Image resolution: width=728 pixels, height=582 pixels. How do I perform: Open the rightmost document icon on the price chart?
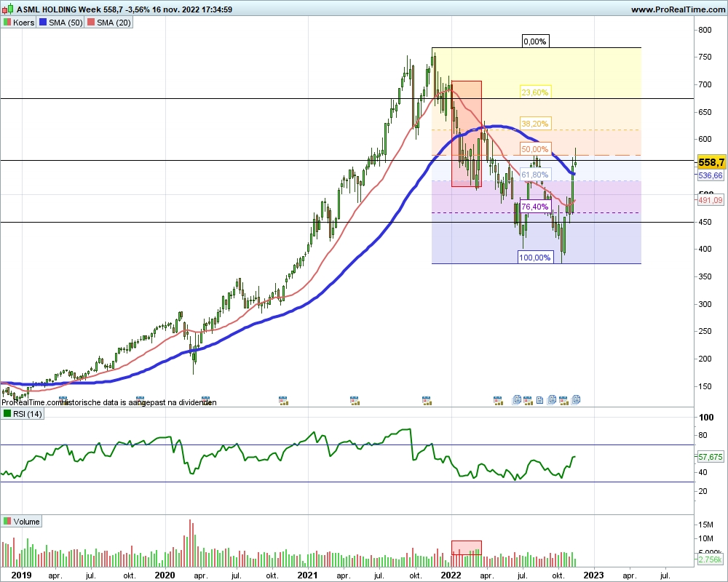tap(576, 399)
